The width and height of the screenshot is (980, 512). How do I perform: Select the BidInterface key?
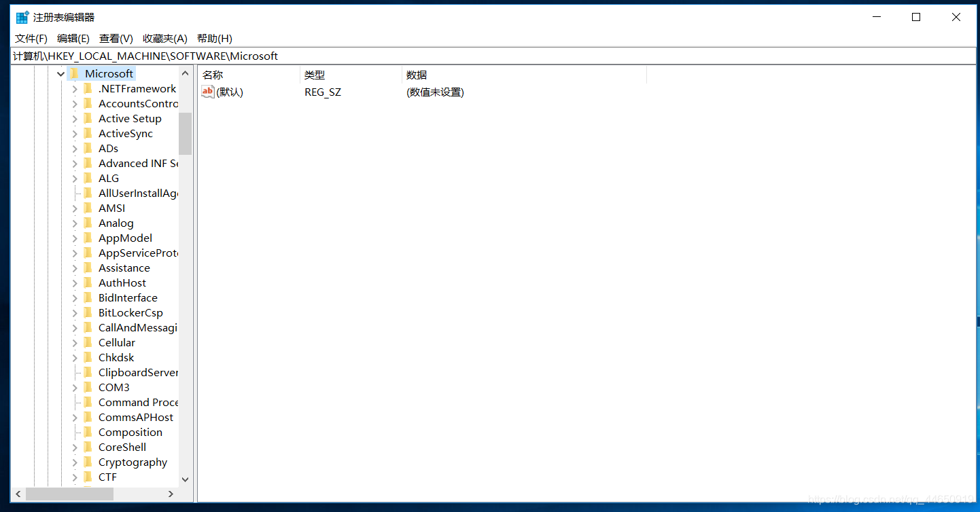coord(128,297)
